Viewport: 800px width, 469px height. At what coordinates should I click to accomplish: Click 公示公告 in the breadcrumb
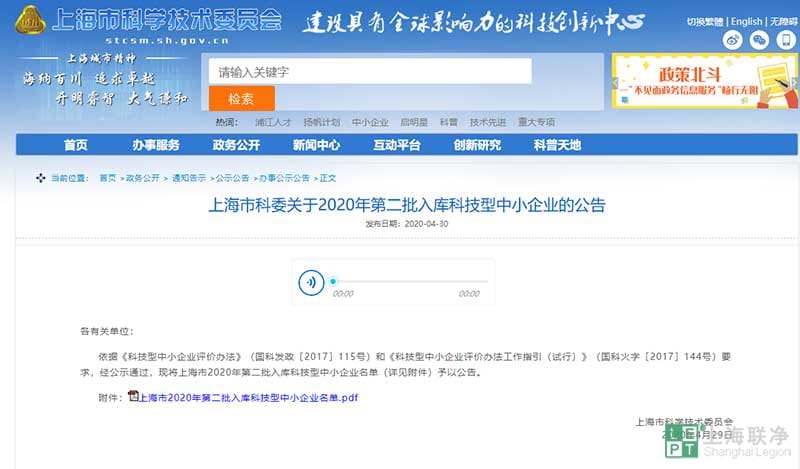[x=232, y=178]
